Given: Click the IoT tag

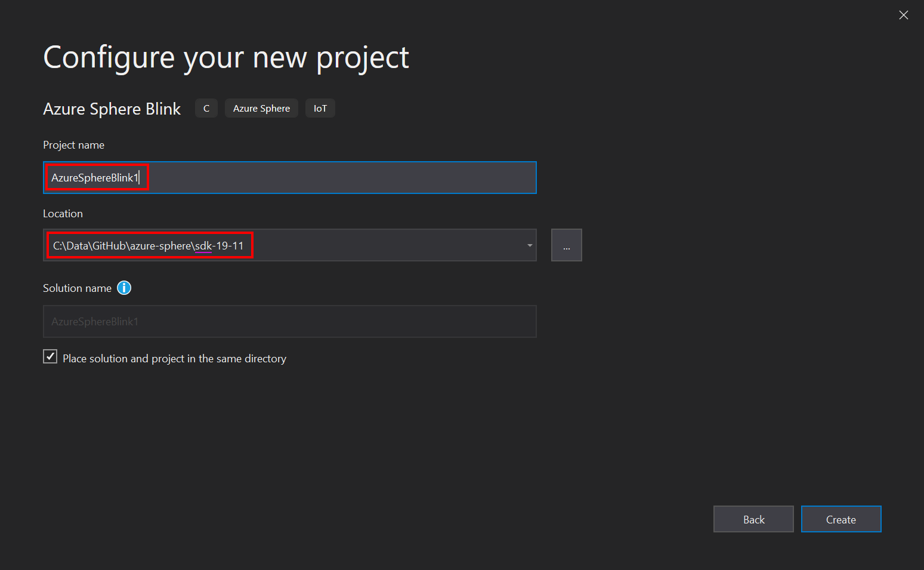Looking at the screenshot, I should [320, 109].
